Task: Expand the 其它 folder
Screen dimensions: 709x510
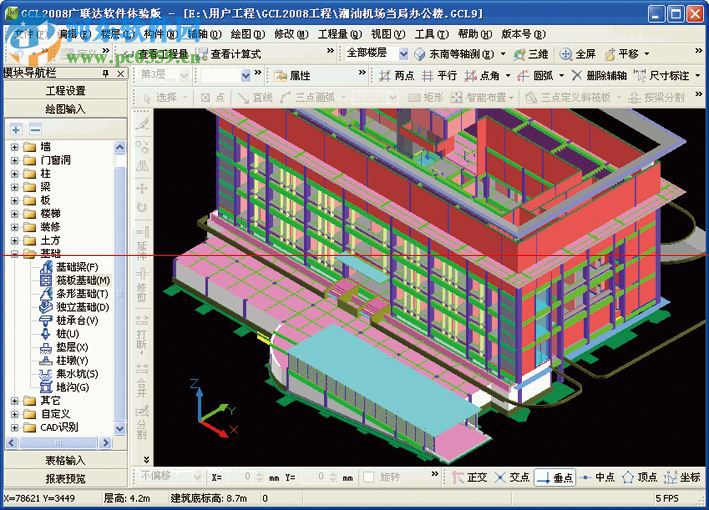Action: [x=14, y=401]
